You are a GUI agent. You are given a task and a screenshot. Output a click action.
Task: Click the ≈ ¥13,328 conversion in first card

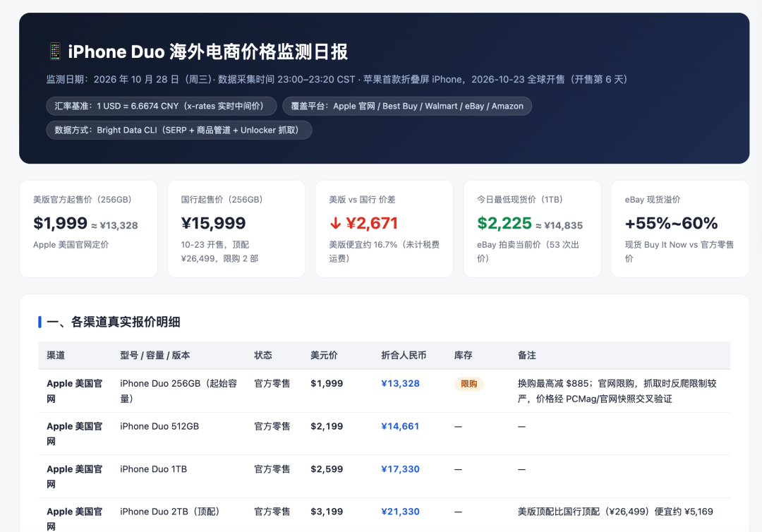[115, 226]
